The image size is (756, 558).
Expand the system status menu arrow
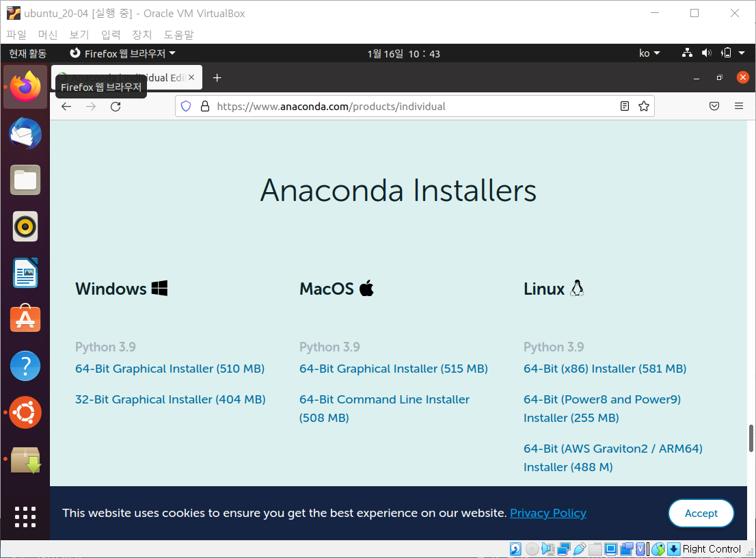[x=742, y=53]
